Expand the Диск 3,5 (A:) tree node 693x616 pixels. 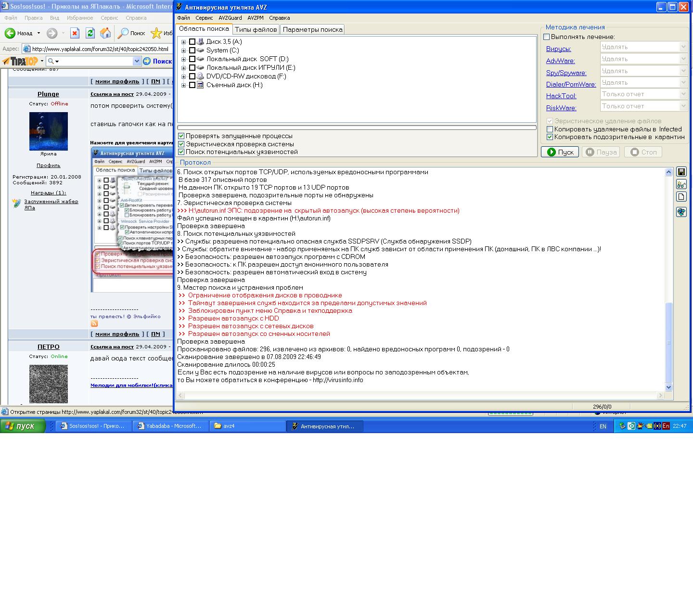pos(183,42)
